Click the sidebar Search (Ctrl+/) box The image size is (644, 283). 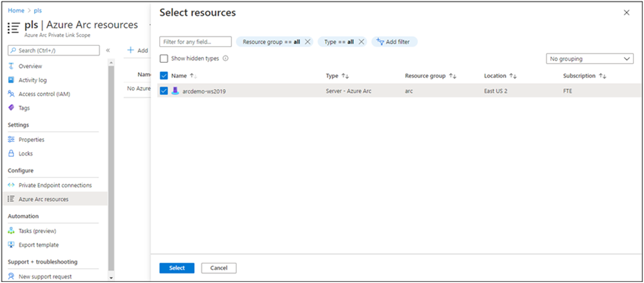point(54,50)
